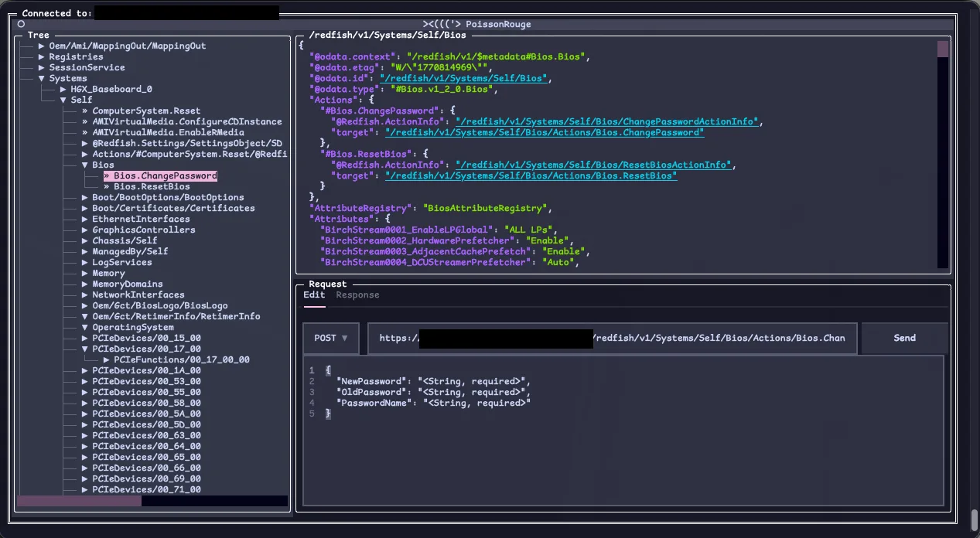Viewport: 980px width, 538px height.
Task: Collapse the Bios tree node
Action: point(85,165)
